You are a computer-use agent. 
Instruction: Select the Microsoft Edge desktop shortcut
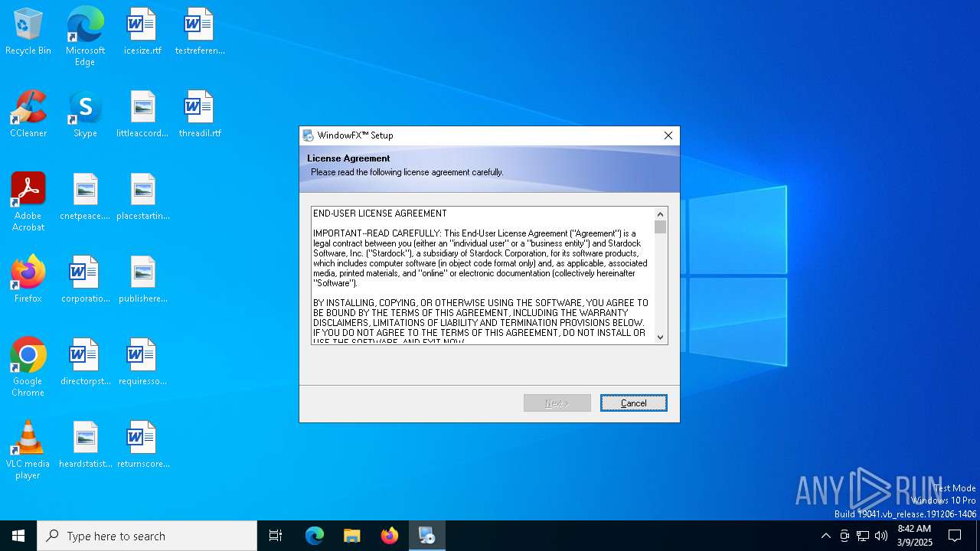(x=85, y=37)
